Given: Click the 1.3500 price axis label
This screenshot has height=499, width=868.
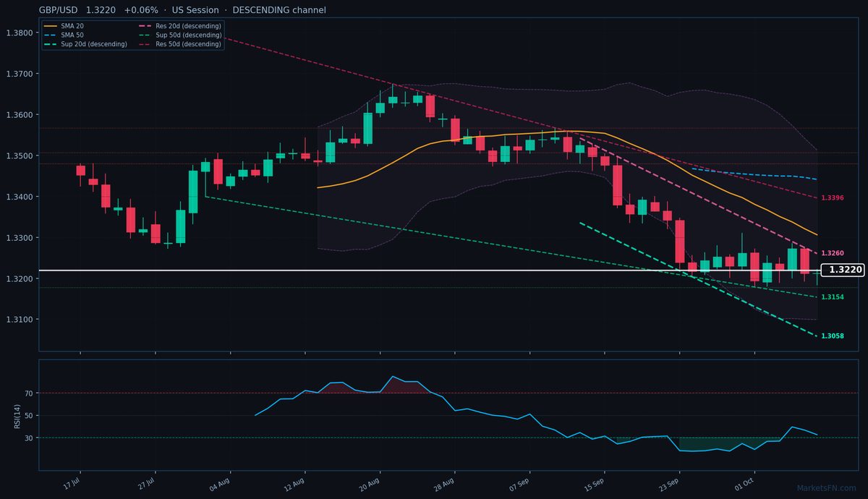Looking at the screenshot, I should coord(19,156).
